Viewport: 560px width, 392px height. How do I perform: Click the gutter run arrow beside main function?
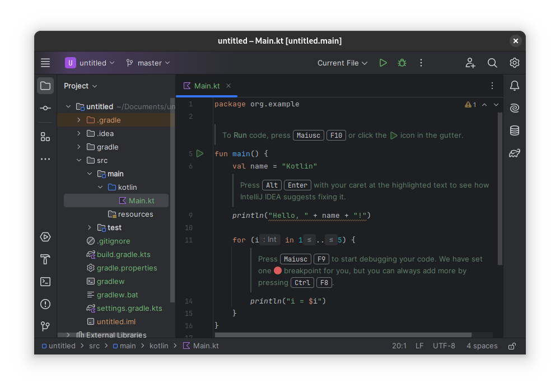pos(200,153)
